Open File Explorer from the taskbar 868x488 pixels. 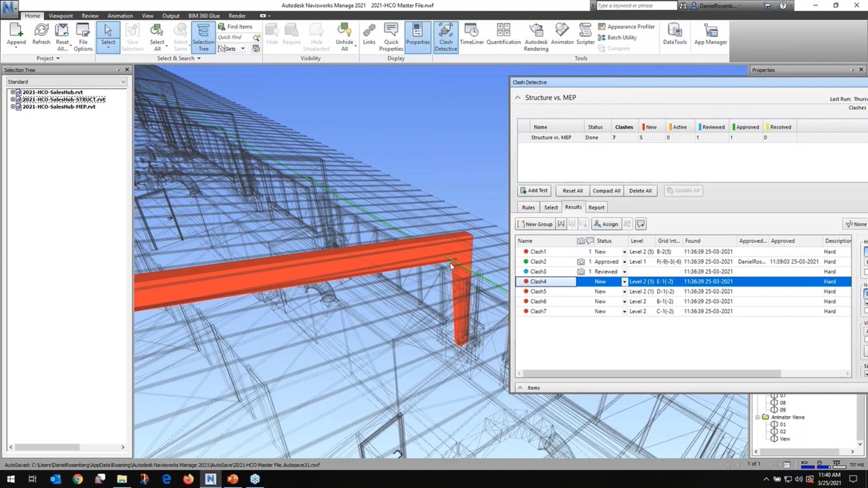pos(122,479)
